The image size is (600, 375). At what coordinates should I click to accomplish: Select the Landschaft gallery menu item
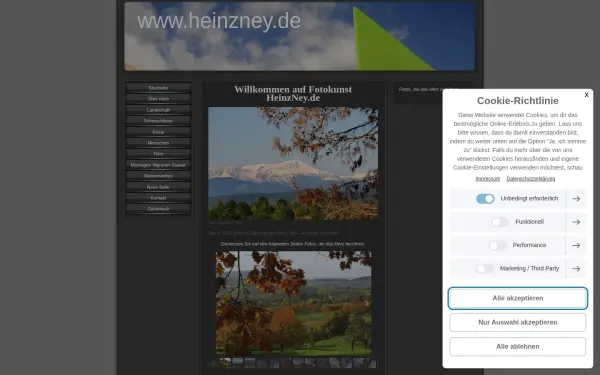158,110
